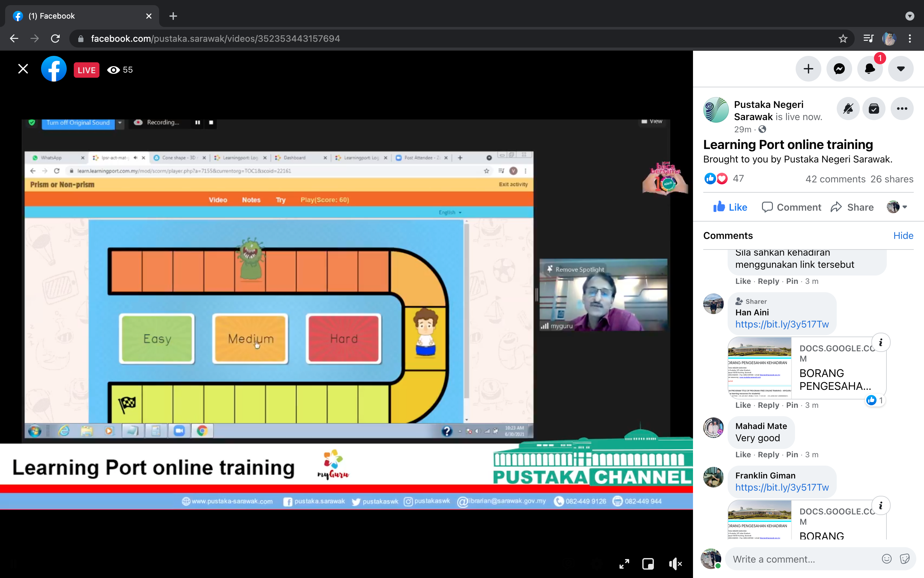Like the top 'Sila sahkan kehadiran' comment
Screen dimensions: 924x578
(x=743, y=281)
